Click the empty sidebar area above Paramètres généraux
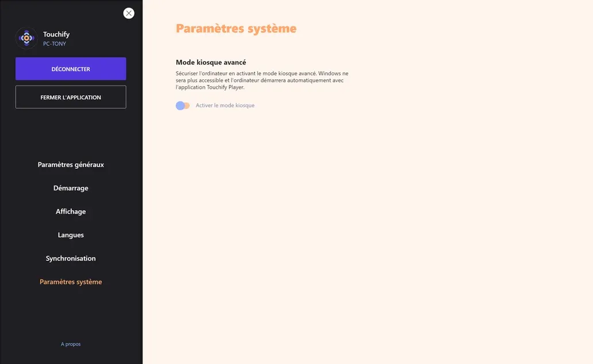 (71, 134)
